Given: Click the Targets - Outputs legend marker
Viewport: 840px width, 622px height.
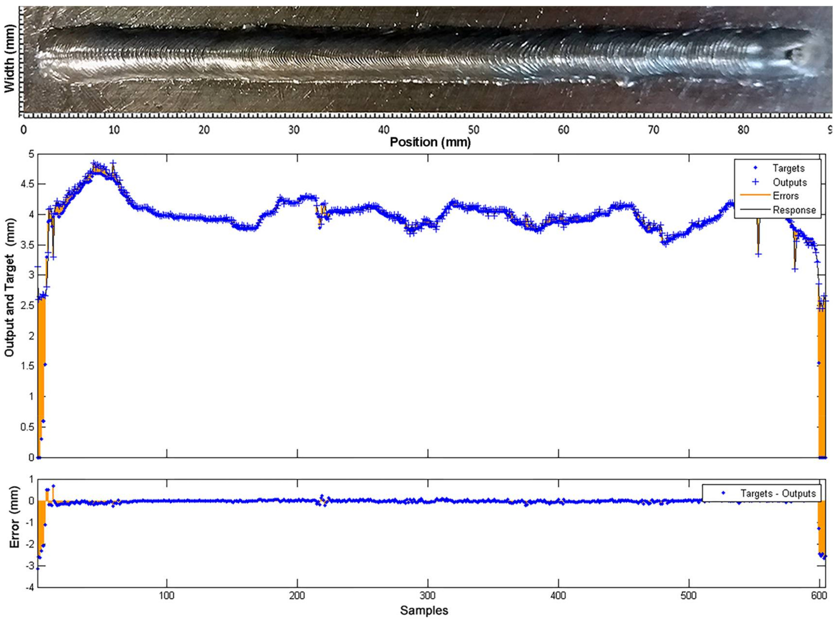Looking at the screenshot, I should 723,493.
